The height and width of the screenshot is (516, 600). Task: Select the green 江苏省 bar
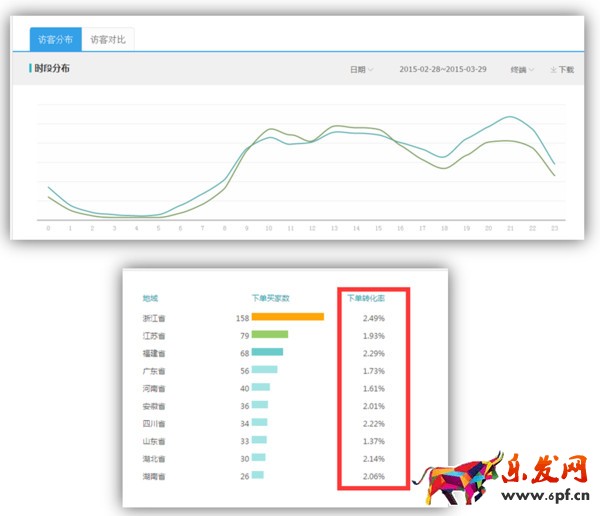click(269, 335)
